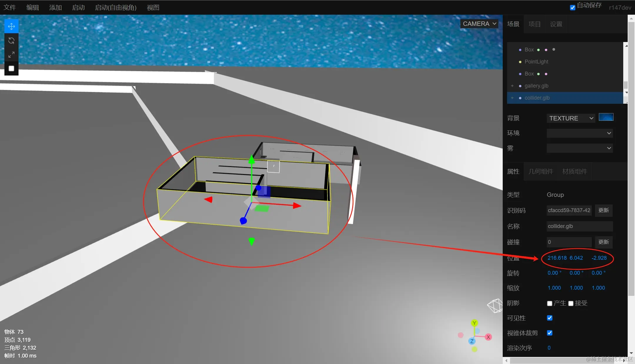
Task: Open the TEXTURE background dropdown
Action: pyautogui.click(x=571, y=118)
